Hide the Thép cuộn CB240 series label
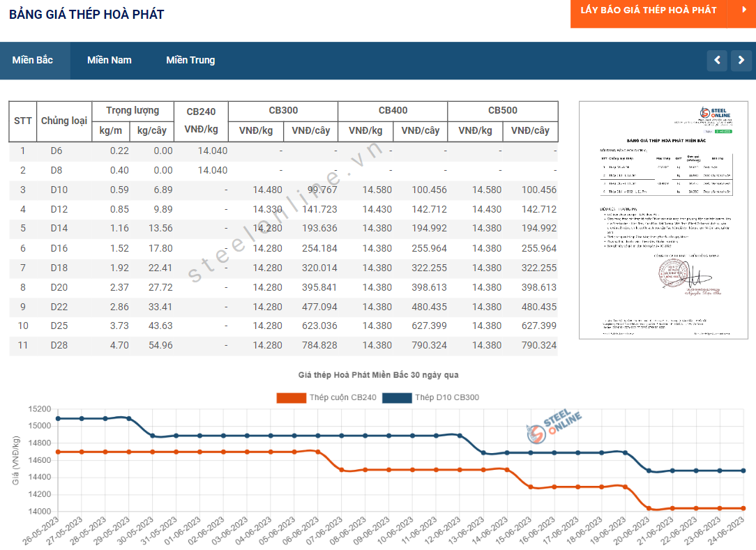756x550 pixels. pyautogui.click(x=343, y=397)
